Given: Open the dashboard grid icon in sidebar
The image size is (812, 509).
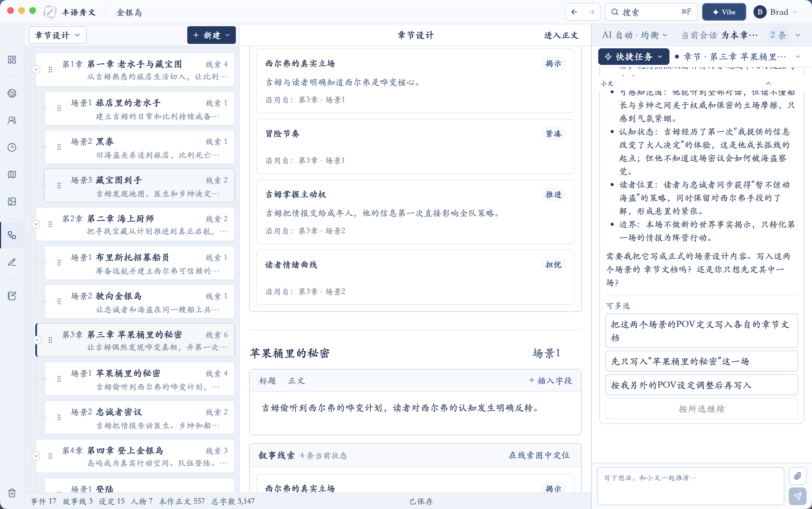Looking at the screenshot, I should 12,60.
